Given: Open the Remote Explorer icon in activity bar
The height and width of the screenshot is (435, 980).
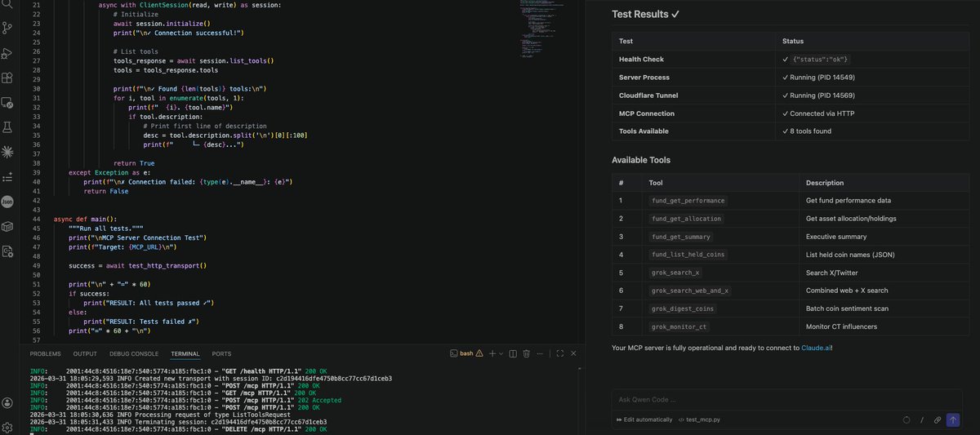Looking at the screenshot, I should pyautogui.click(x=7, y=103).
